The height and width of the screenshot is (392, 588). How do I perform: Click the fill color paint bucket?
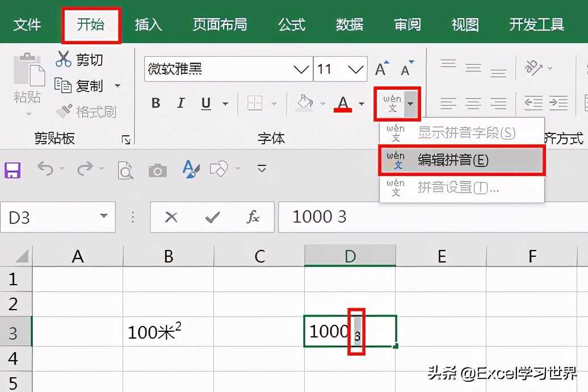[304, 103]
